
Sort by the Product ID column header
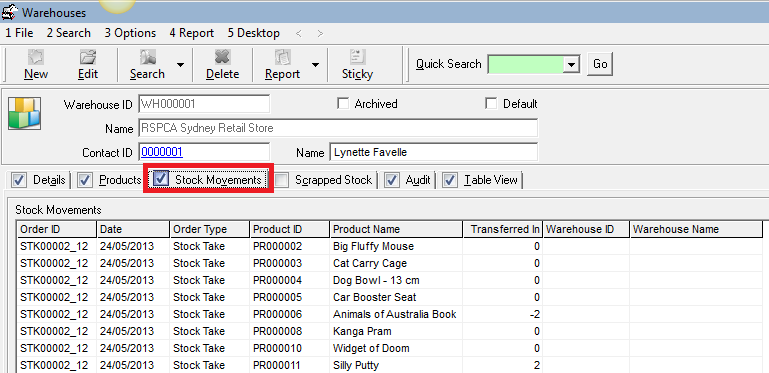tap(290, 229)
